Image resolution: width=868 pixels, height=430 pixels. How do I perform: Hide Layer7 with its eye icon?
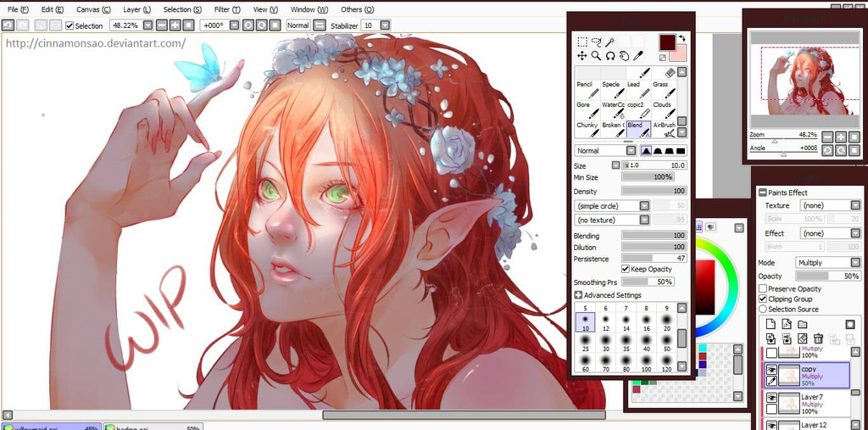[771, 398]
